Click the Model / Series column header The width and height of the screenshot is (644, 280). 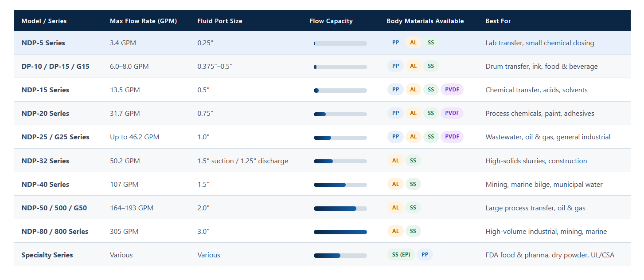44,21
